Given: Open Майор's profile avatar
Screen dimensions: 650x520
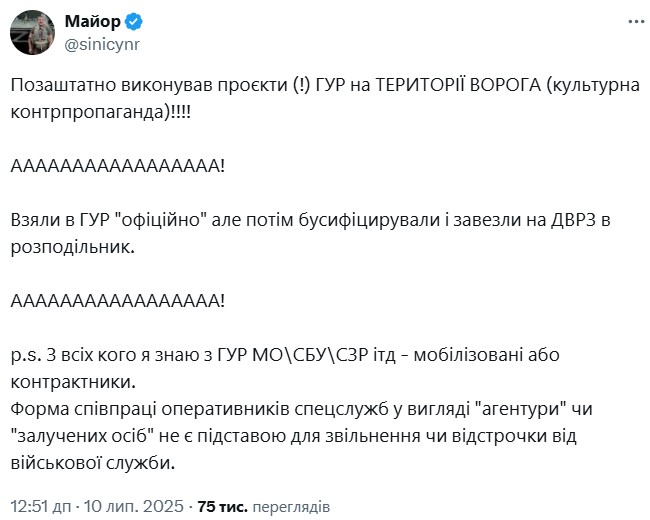Looking at the screenshot, I should (x=31, y=33).
